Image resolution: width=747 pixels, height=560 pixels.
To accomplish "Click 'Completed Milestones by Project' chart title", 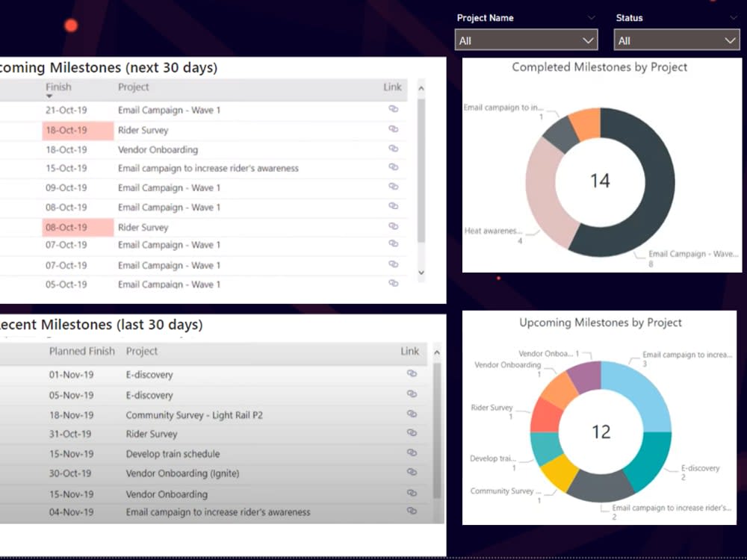I will 599,67.
